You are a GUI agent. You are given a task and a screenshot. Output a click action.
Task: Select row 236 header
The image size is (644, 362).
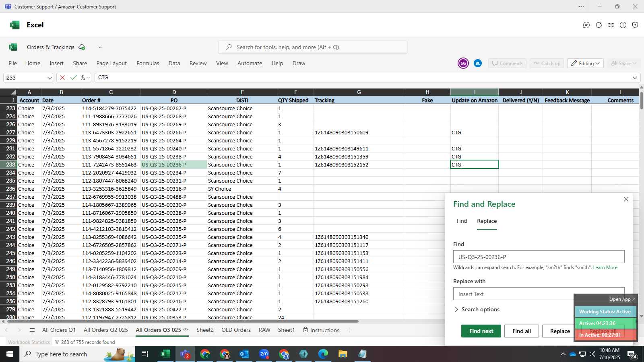pyautogui.click(x=8, y=189)
